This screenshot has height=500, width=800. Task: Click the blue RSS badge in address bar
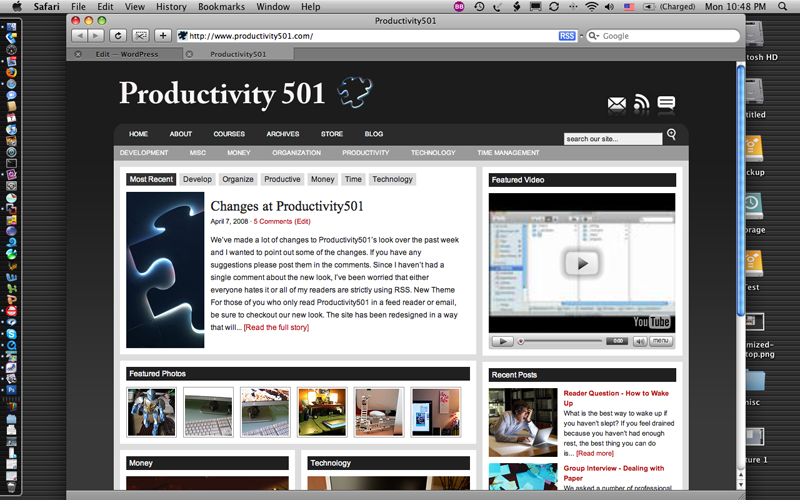pyautogui.click(x=567, y=36)
